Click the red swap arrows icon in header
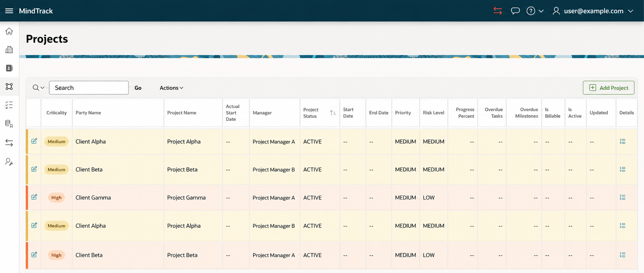The height and width of the screenshot is (273, 644). 497,11
